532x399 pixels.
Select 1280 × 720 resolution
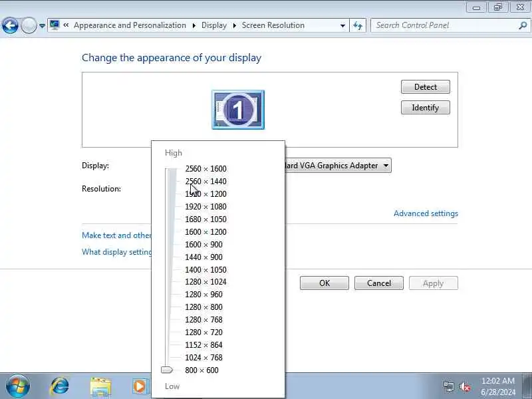pos(203,332)
